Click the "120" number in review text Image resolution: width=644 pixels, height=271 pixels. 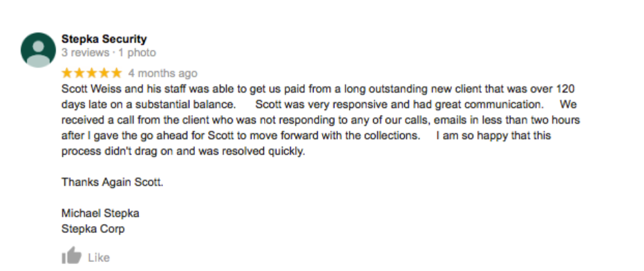tap(565, 88)
